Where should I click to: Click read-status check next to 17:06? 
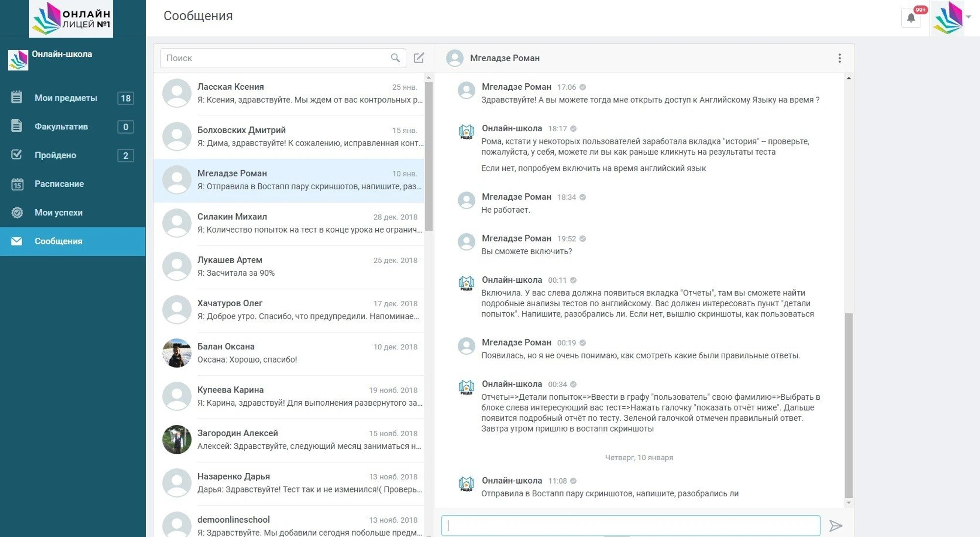[x=583, y=87]
